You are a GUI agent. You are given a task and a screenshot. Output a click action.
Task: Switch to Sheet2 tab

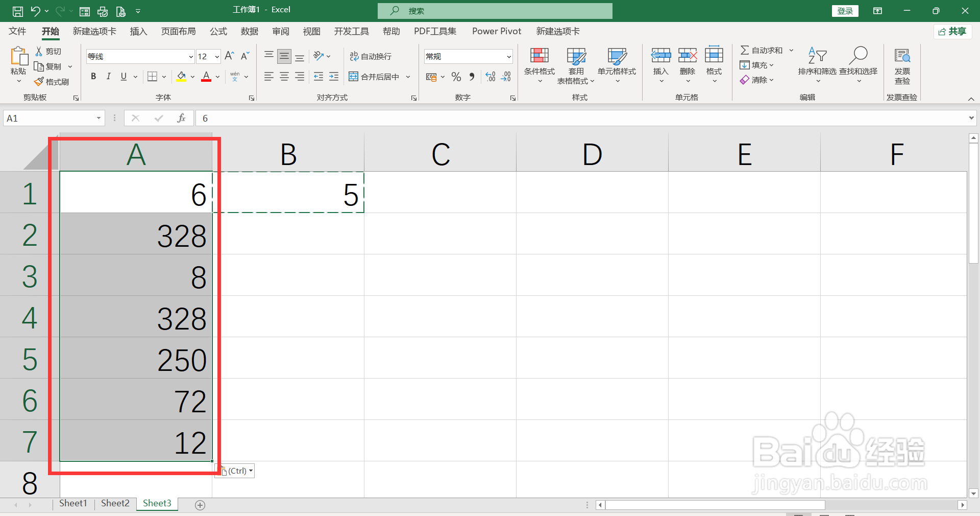tap(115, 504)
